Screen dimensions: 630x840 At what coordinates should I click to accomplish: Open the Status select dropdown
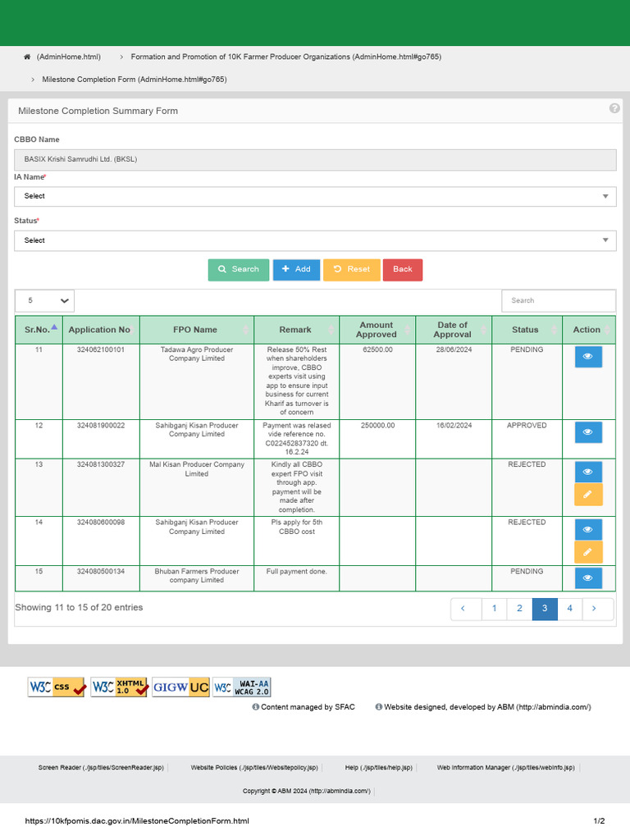tap(315, 240)
